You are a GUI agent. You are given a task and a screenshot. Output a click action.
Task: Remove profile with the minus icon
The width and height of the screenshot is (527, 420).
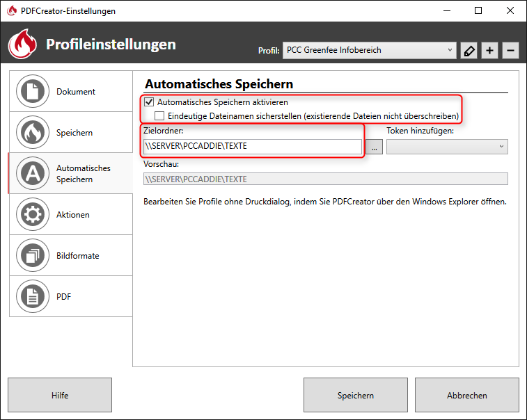click(x=510, y=51)
